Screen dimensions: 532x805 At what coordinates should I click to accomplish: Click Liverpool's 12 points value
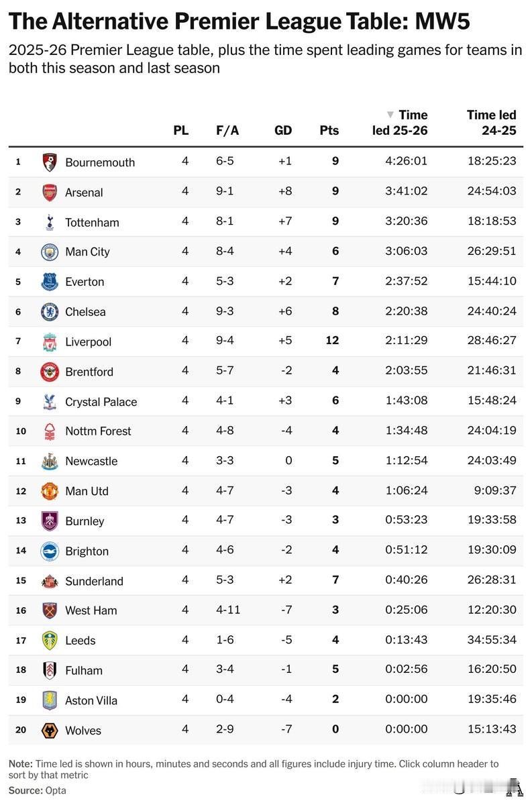332,341
